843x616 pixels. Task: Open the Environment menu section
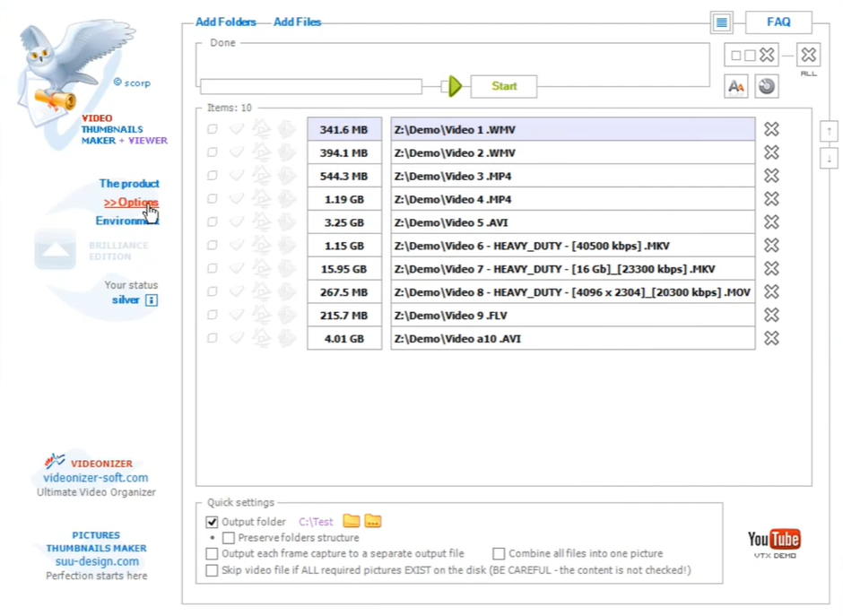[126, 221]
